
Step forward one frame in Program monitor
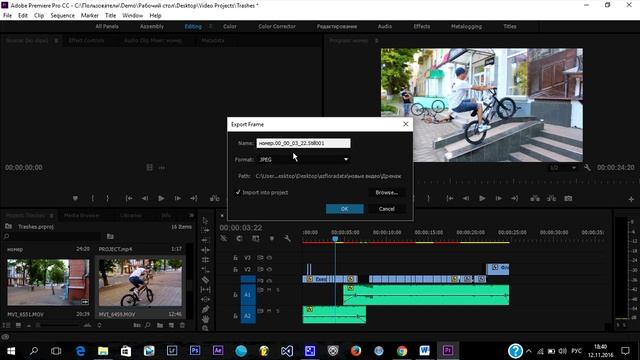pyautogui.click(x=498, y=198)
